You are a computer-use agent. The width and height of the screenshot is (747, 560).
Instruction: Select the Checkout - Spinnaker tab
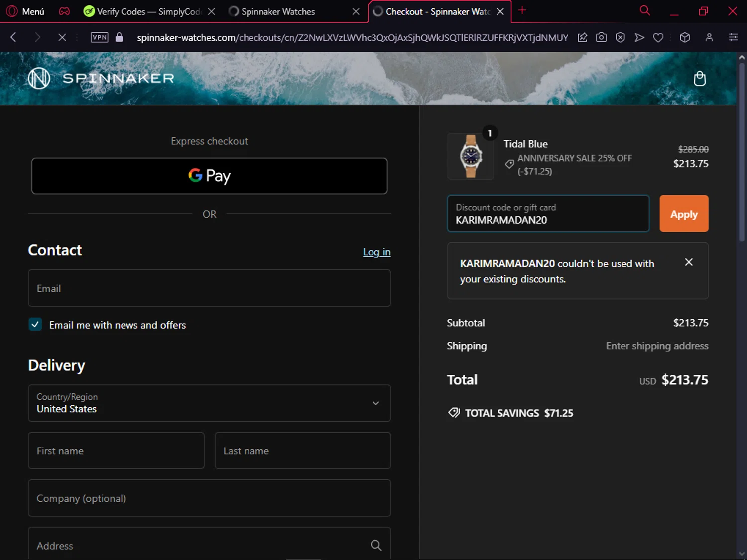(x=431, y=11)
